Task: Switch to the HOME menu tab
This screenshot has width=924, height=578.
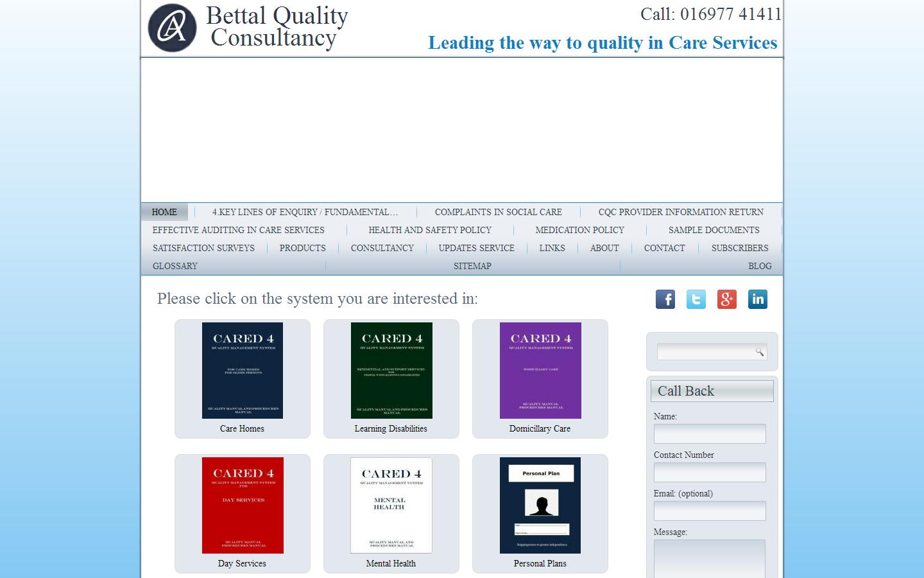Action: pos(164,212)
